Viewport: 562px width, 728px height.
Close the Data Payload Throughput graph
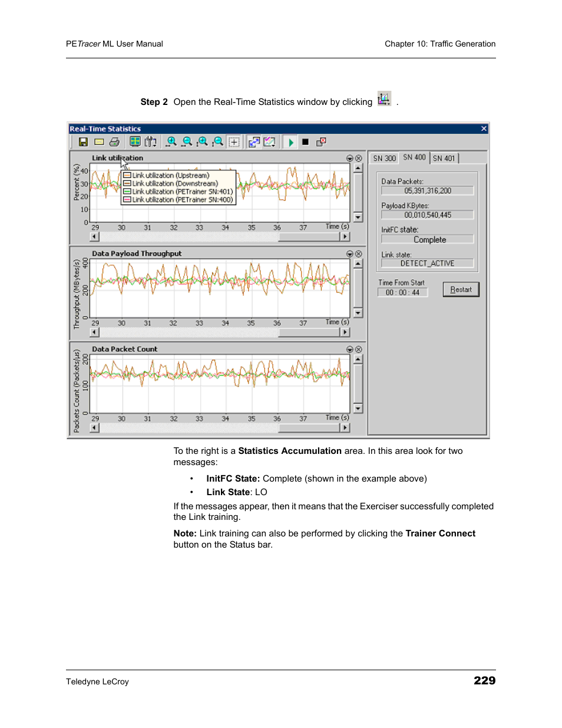point(359,254)
